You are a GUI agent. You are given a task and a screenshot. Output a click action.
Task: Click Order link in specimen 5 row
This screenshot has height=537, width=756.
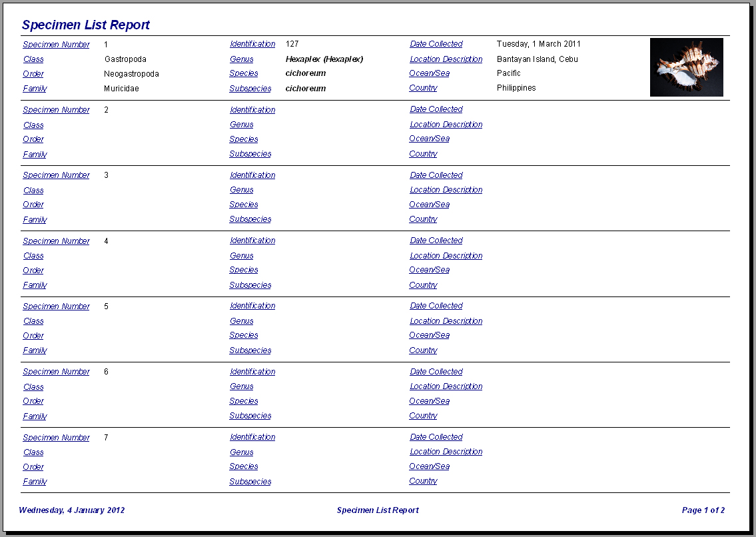[x=33, y=336]
